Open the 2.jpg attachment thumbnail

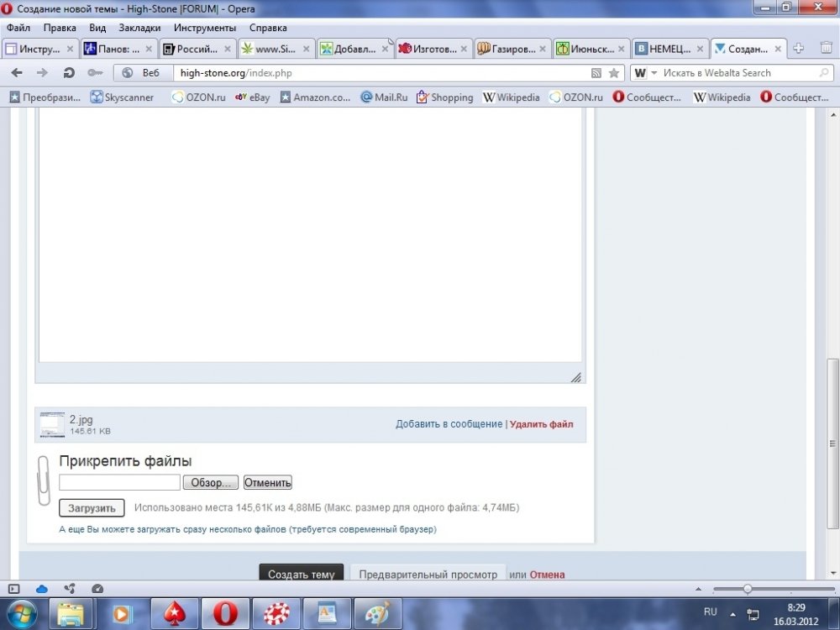point(52,424)
